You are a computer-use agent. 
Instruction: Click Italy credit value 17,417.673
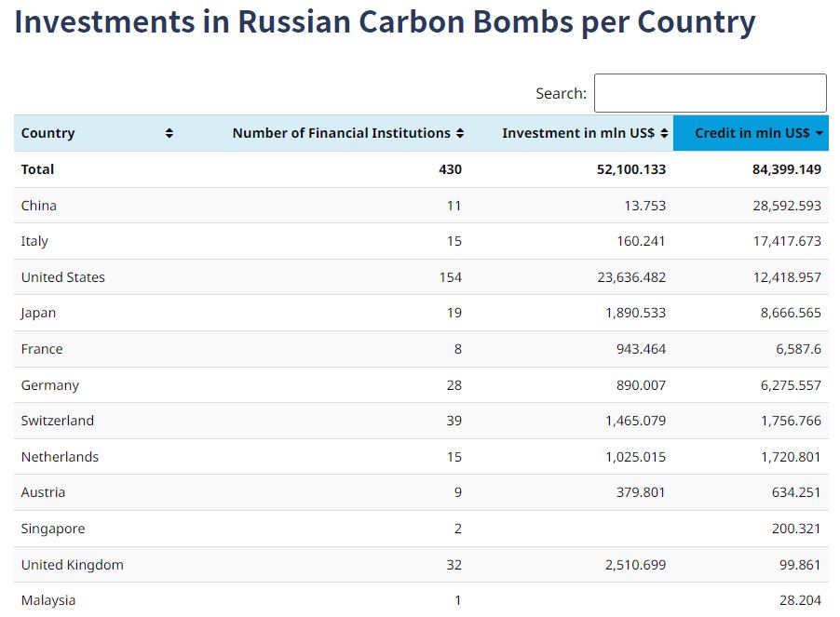[x=787, y=241]
